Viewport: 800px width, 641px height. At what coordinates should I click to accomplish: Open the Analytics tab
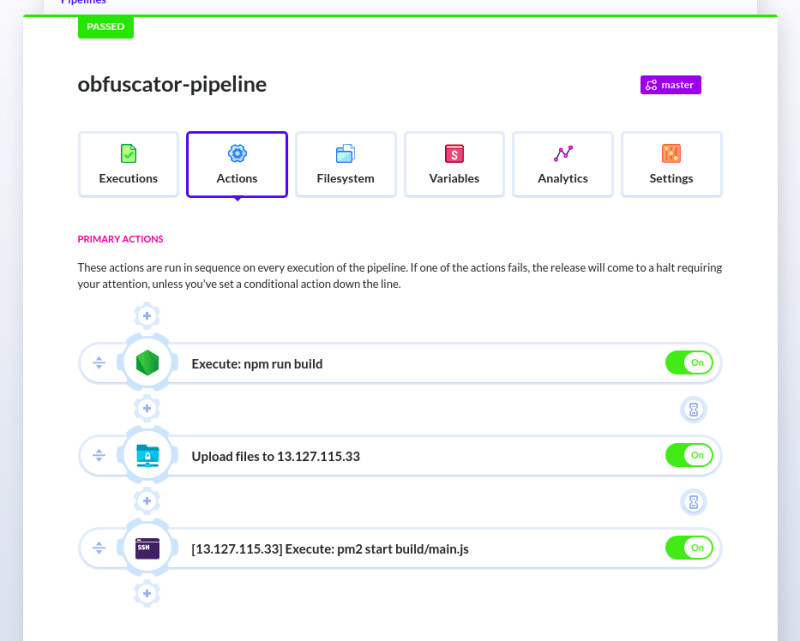563,164
